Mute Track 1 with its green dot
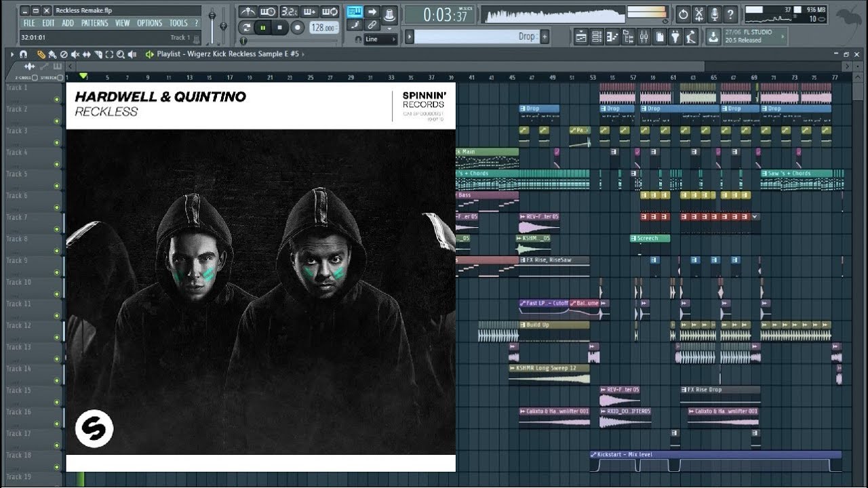The width and height of the screenshot is (868, 488). tap(57, 100)
